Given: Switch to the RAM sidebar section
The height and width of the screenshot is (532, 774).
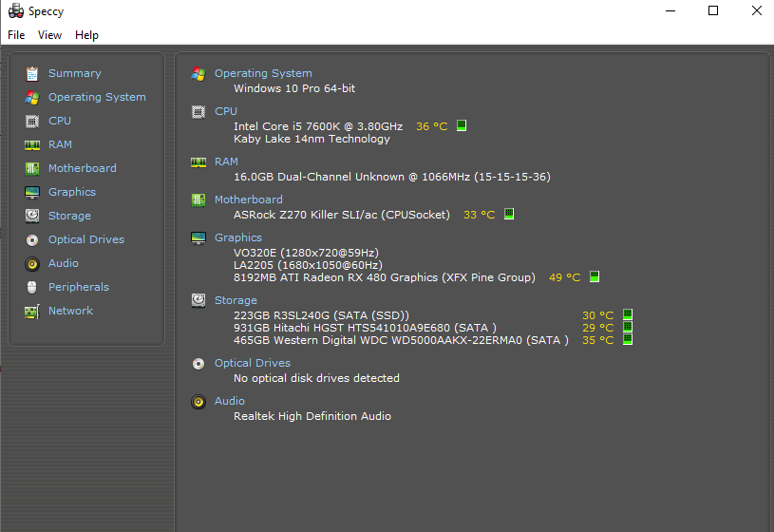Looking at the screenshot, I should 60,144.
